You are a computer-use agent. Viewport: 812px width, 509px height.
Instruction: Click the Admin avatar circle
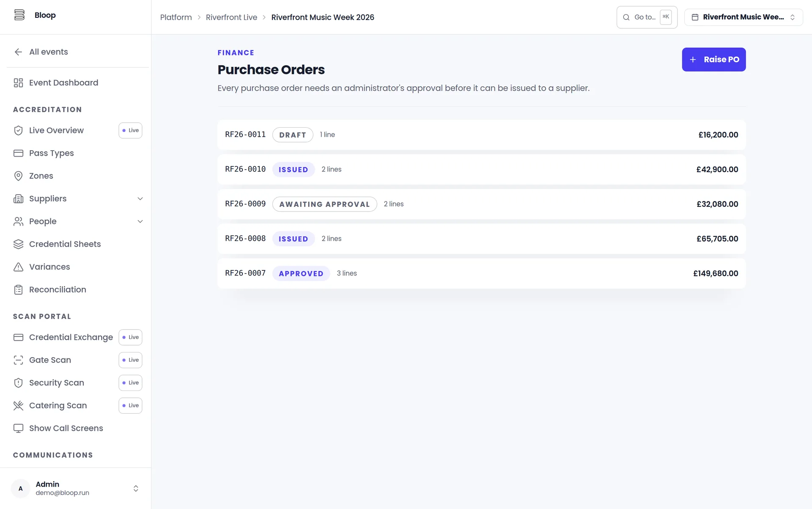[20, 489]
